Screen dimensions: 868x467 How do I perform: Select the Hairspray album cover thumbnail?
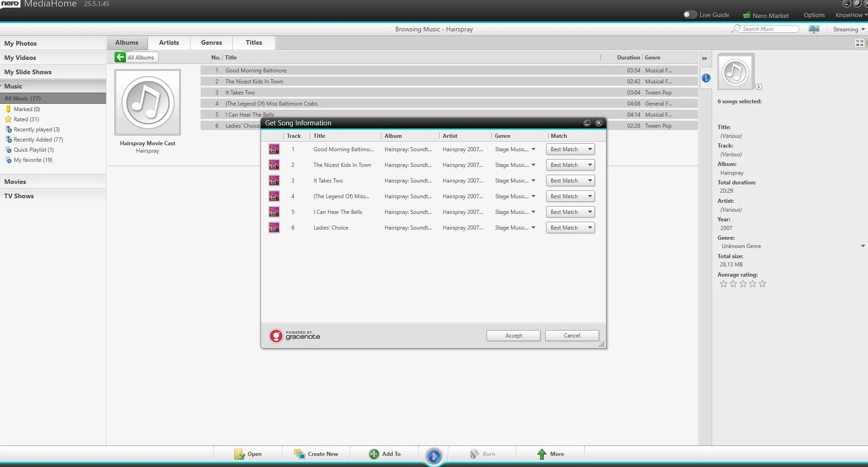[x=148, y=102]
